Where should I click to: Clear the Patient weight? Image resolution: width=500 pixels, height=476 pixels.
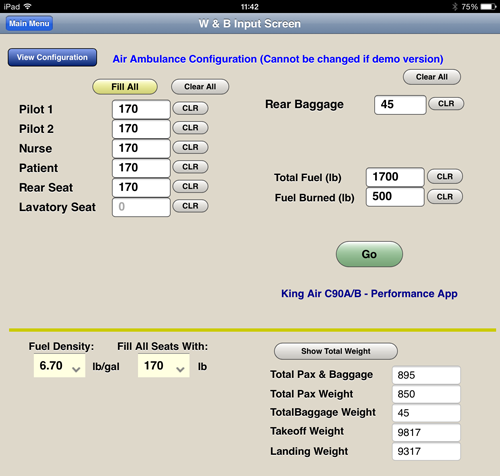click(190, 167)
